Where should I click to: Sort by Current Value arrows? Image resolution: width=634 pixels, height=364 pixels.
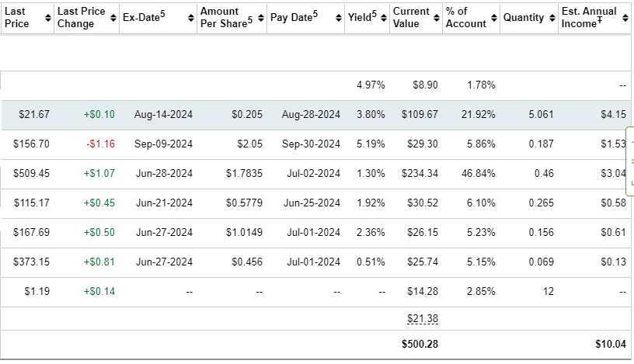click(x=438, y=18)
